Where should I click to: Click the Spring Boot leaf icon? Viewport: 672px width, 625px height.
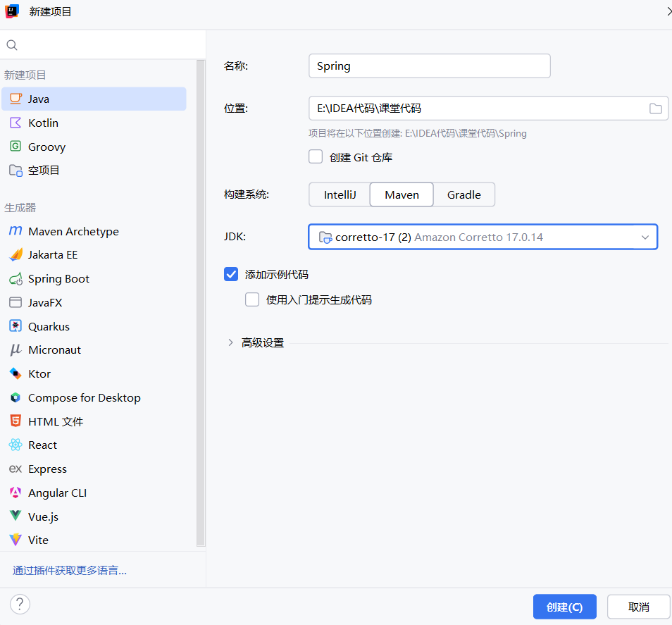click(16, 279)
